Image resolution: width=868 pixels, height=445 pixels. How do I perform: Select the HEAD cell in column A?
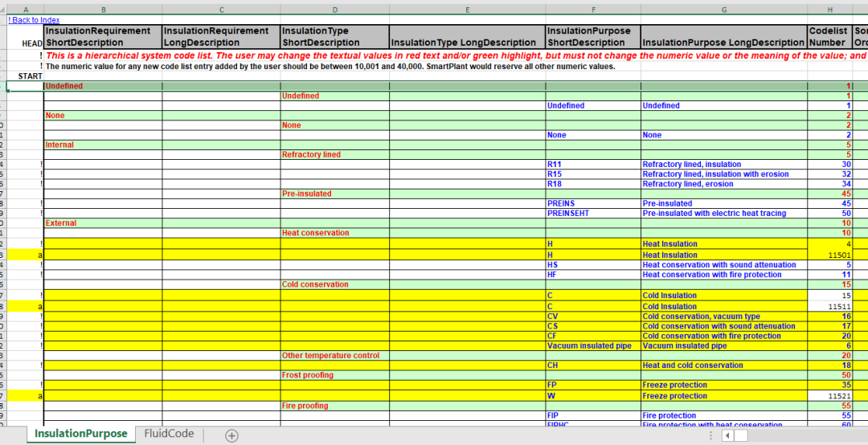(25, 36)
